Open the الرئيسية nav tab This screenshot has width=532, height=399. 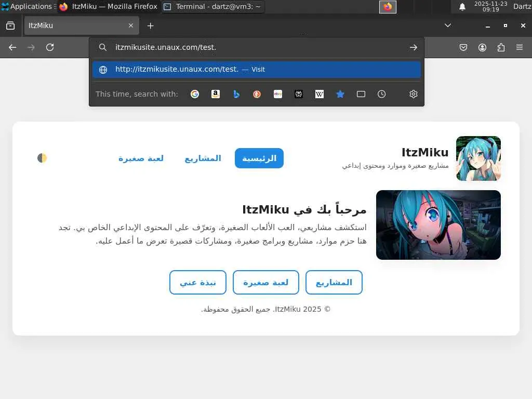click(259, 158)
